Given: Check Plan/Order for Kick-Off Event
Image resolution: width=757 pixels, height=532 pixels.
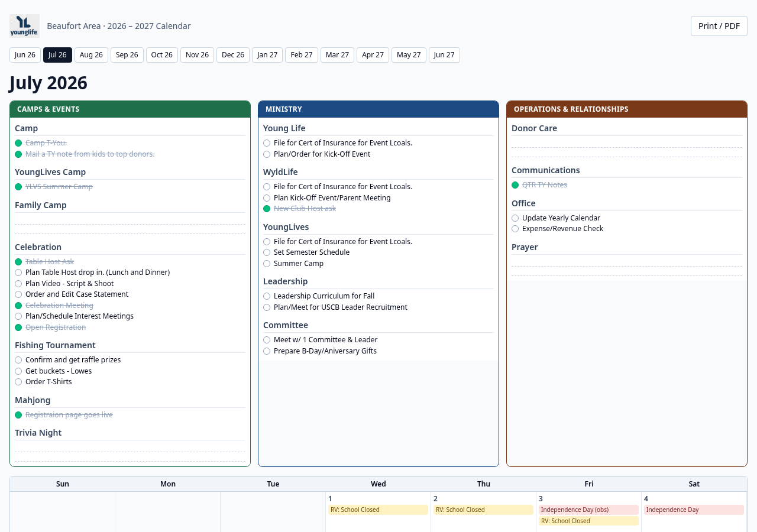Looking at the screenshot, I should tap(267, 154).
